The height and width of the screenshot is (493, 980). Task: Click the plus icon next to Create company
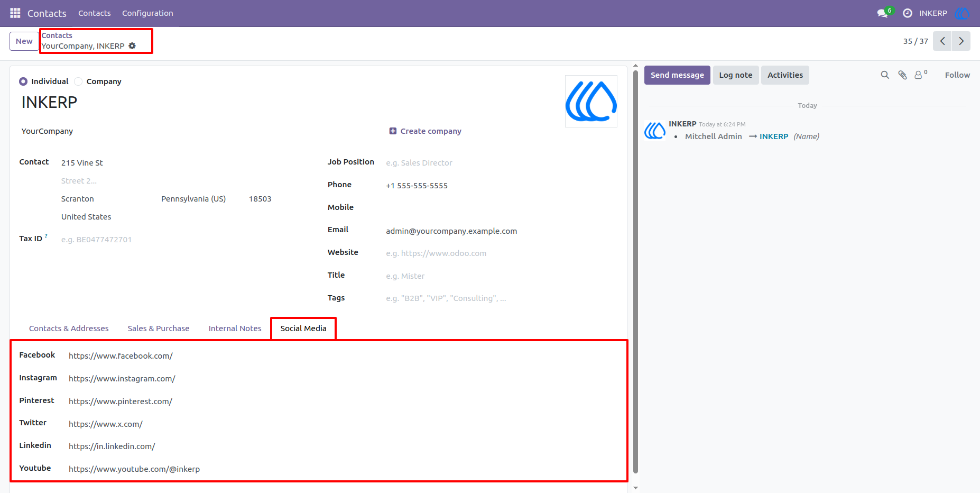click(393, 131)
